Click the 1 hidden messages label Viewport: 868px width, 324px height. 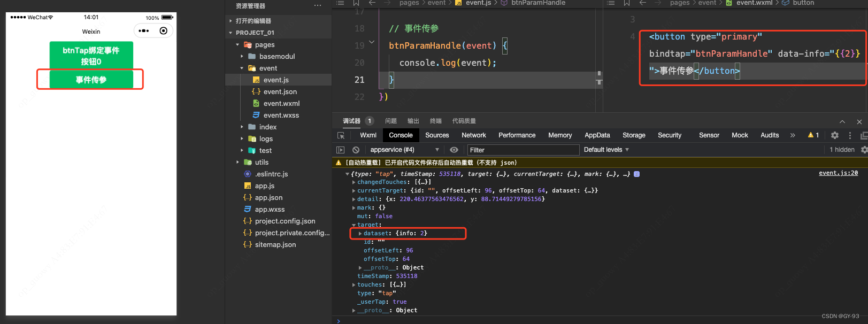tap(842, 150)
